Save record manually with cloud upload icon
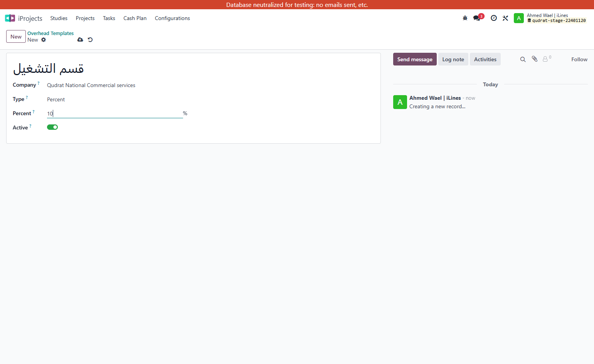The width and height of the screenshot is (594, 364). [x=80, y=40]
